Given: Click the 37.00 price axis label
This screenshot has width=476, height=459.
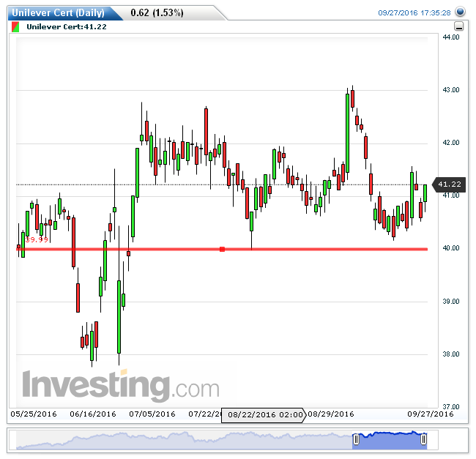Looking at the screenshot, I should [x=451, y=406].
